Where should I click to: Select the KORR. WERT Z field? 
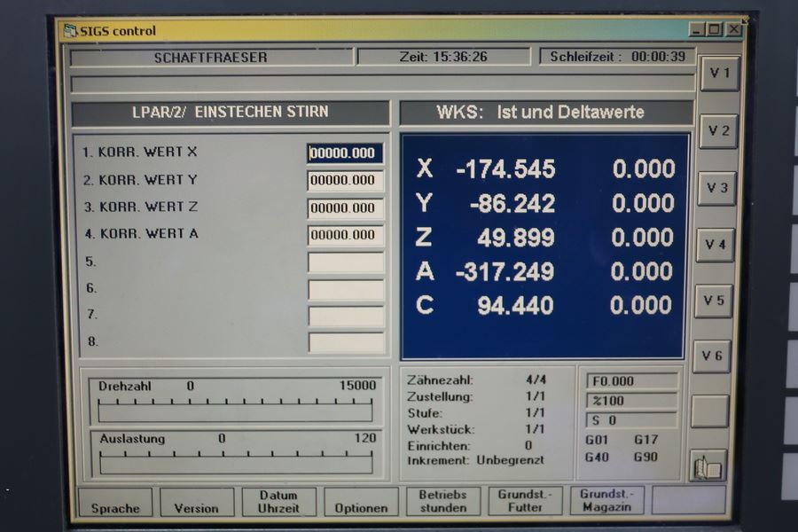tap(345, 208)
